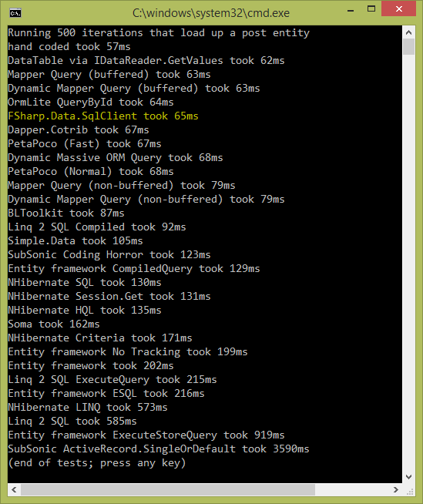The image size is (423, 504).
Task: Click the resize grip at window corner
Action: (x=409, y=491)
